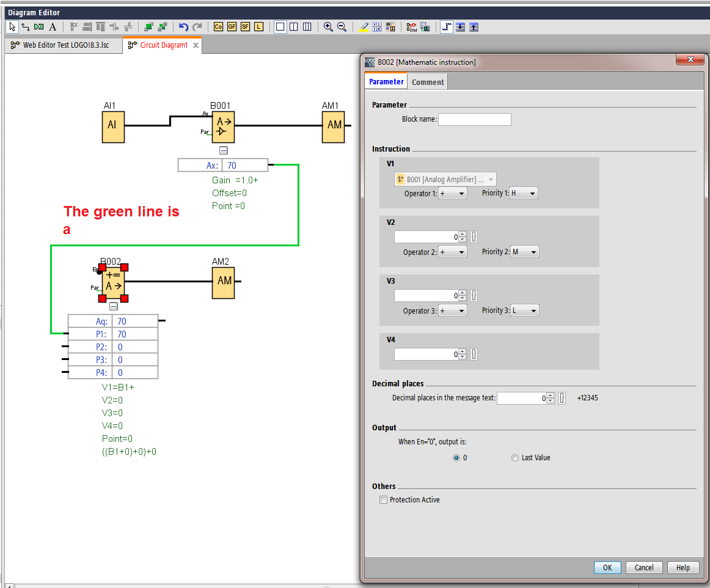Choose the text annotation tool

[53, 27]
